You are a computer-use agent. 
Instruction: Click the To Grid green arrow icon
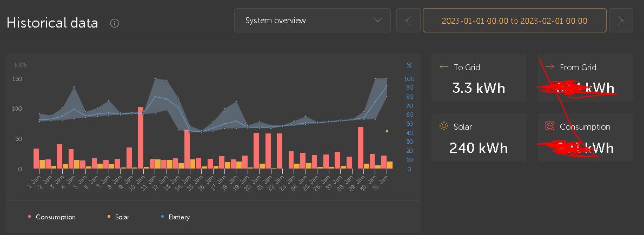[443, 67]
